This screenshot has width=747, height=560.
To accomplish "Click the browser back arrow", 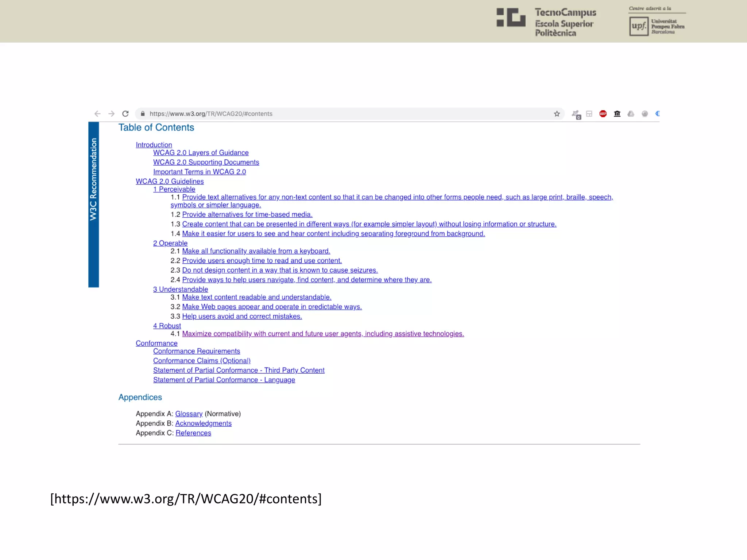I will 97,114.
